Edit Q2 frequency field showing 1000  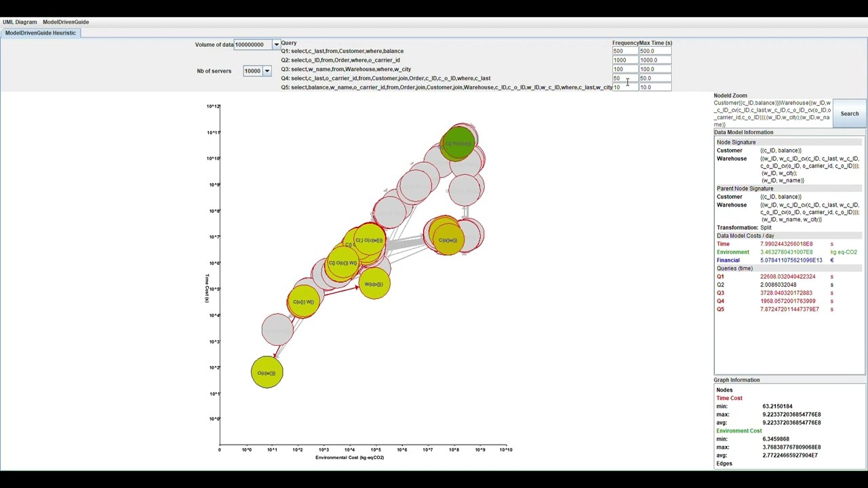(625, 60)
